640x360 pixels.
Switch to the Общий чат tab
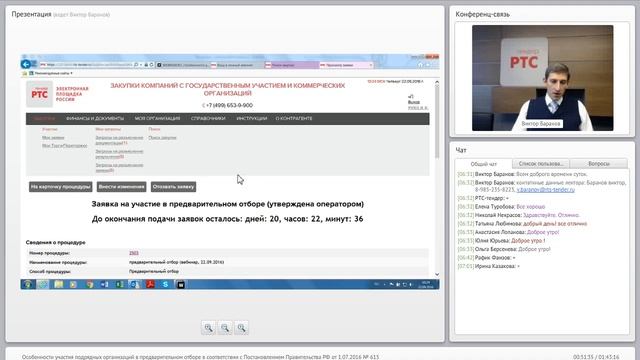[484, 164]
